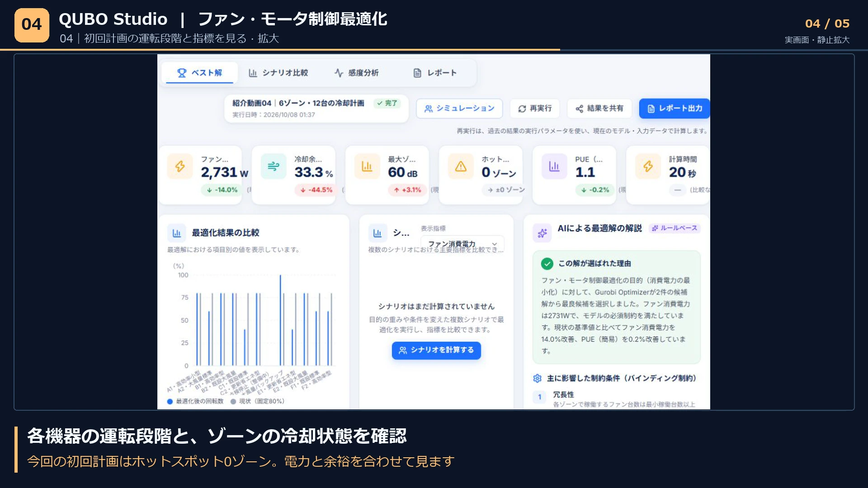
Task: Click the warning triangle icon on 0 ゾーン card
Action: [x=461, y=166]
